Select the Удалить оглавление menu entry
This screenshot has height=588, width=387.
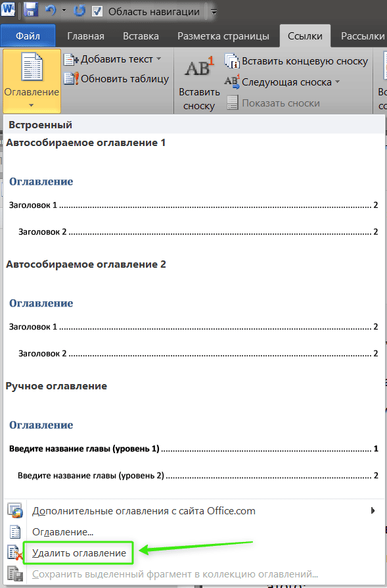(79, 552)
